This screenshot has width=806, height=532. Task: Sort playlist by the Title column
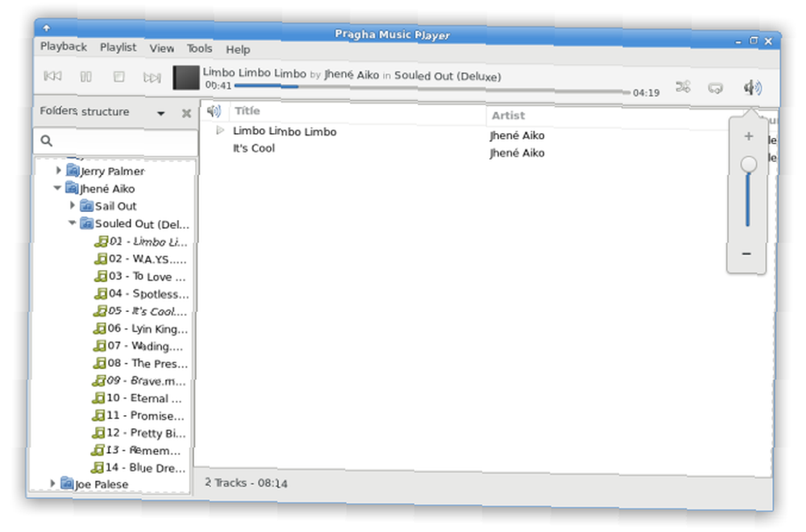pos(357,113)
